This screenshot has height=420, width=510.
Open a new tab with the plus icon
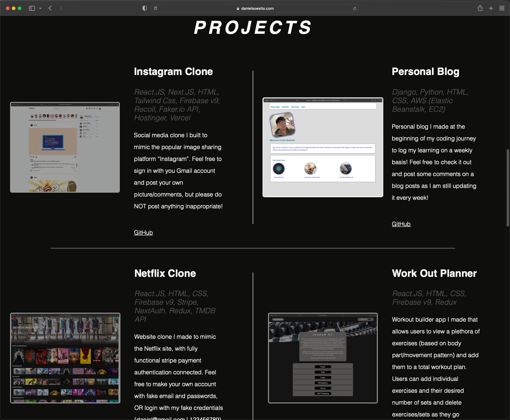pyautogui.click(x=491, y=8)
